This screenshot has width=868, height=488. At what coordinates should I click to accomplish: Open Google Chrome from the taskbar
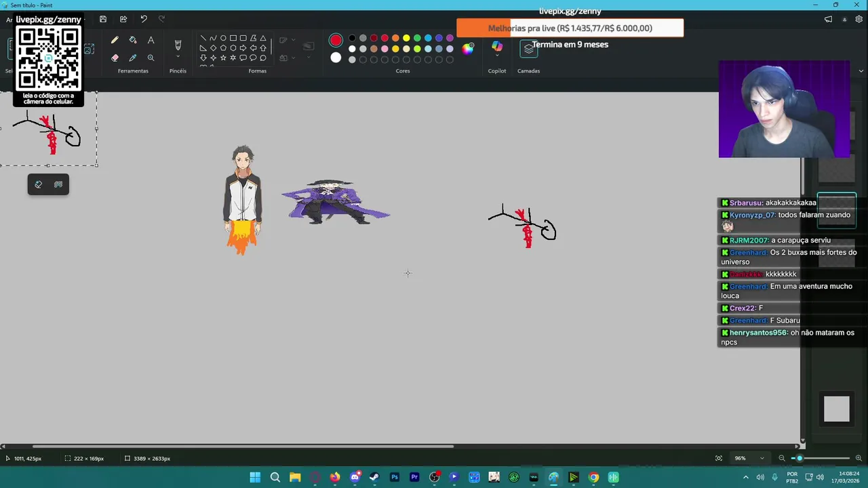pyautogui.click(x=593, y=477)
